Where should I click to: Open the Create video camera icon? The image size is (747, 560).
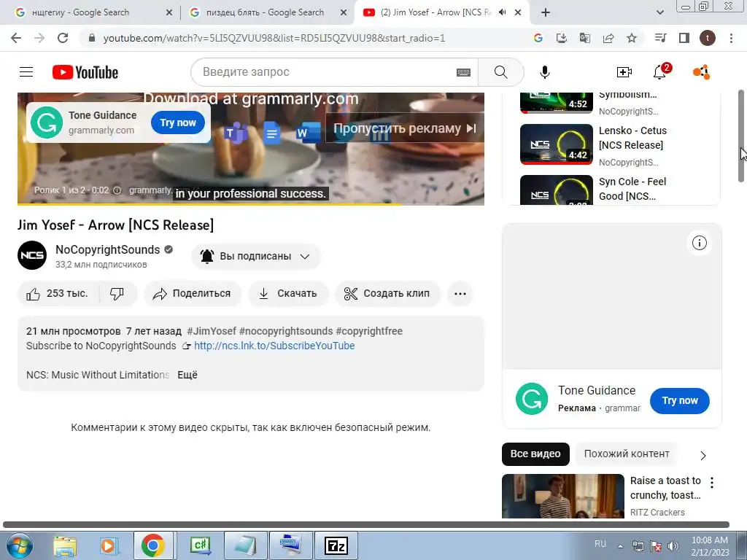(624, 72)
